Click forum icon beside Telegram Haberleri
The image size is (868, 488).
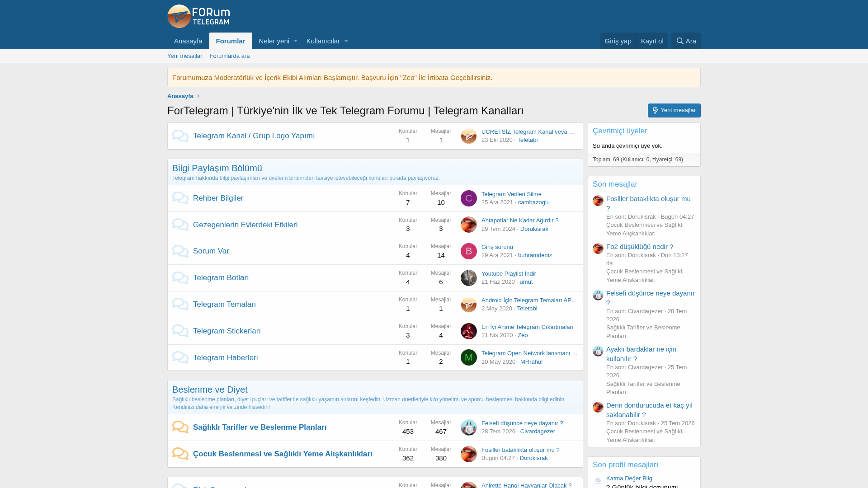pos(180,357)
